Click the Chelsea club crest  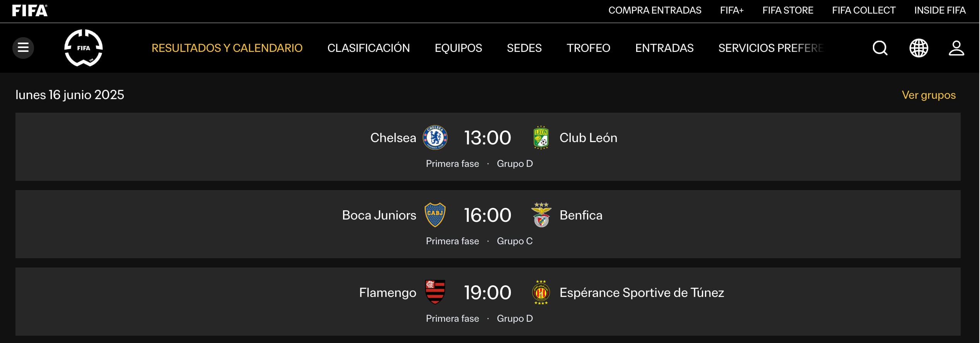(435, 137)
